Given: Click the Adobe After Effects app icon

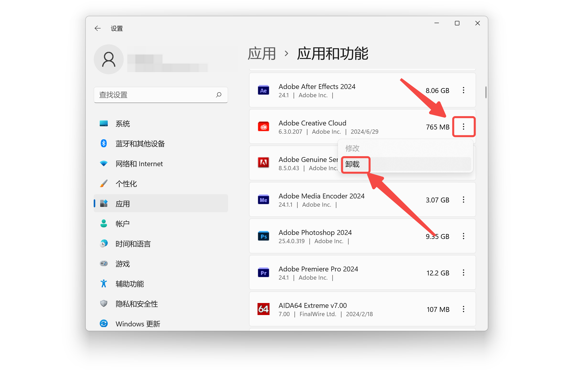Looking at the screenshot, I should pos(263,90).
